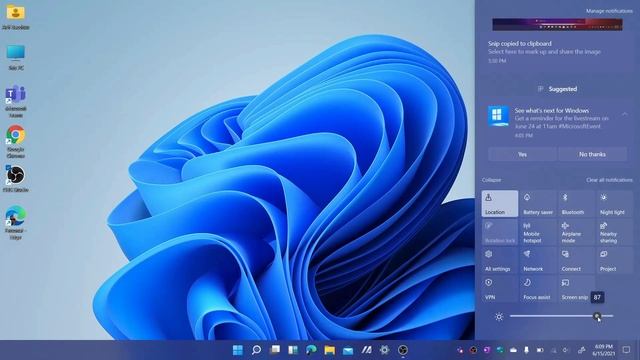
Task: Dismiss reminder with No thanks button
Action: tap(592, 154)
